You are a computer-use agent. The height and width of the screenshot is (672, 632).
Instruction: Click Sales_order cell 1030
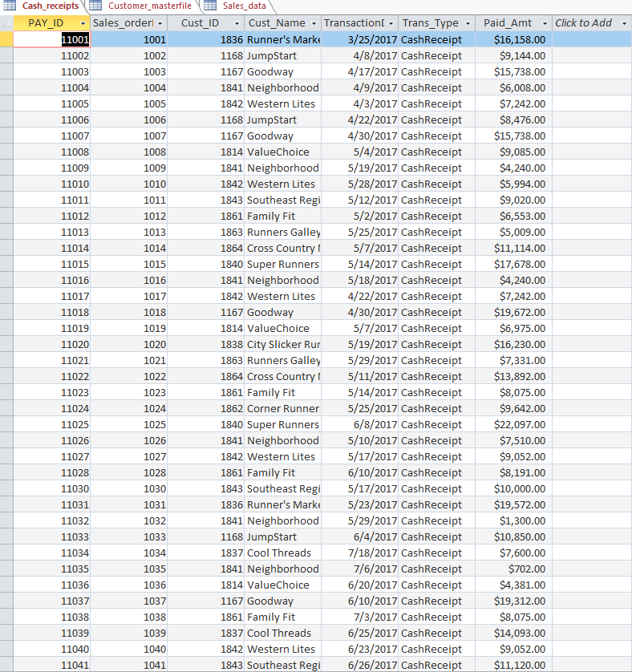coord(128,488)
